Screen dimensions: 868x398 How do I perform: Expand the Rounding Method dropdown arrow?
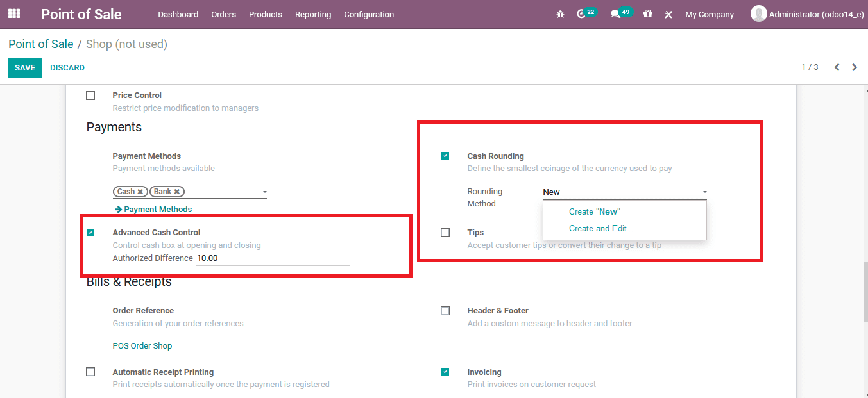(x=704, y=192)
